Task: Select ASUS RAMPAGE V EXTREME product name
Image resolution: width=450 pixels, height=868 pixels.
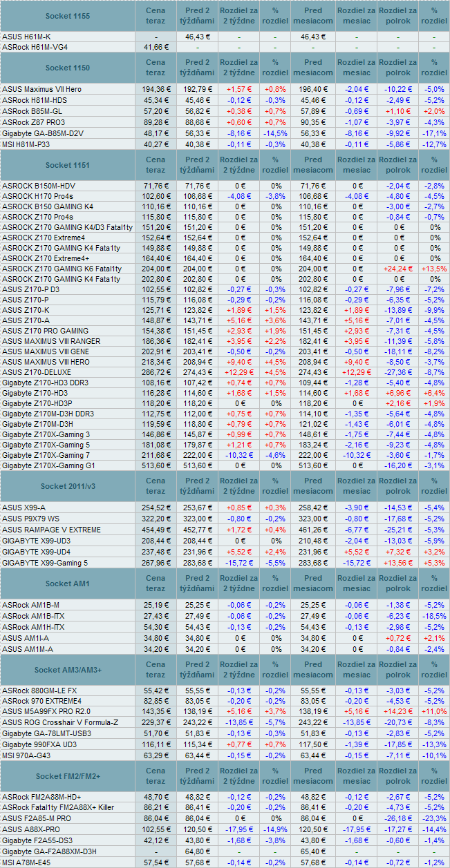Action: [51, 530]
